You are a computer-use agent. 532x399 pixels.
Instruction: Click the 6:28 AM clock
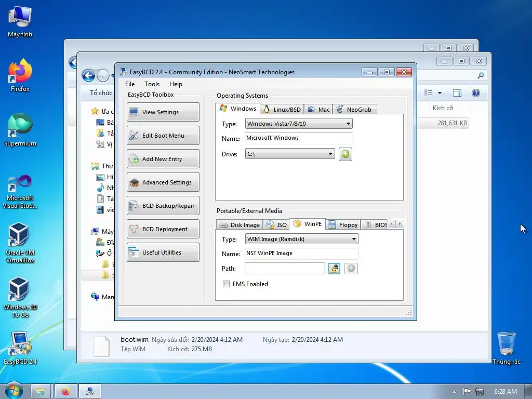click(505, 392)
